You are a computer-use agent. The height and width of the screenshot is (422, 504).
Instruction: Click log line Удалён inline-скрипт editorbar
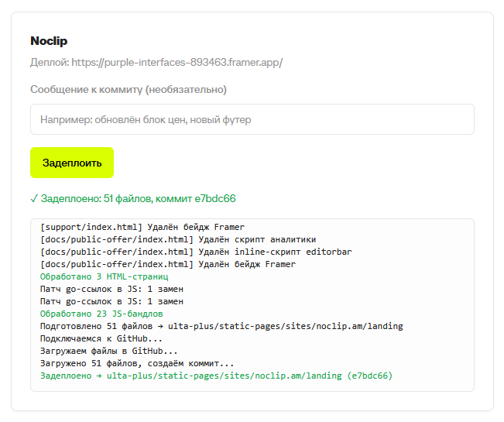tap(196, 252)
